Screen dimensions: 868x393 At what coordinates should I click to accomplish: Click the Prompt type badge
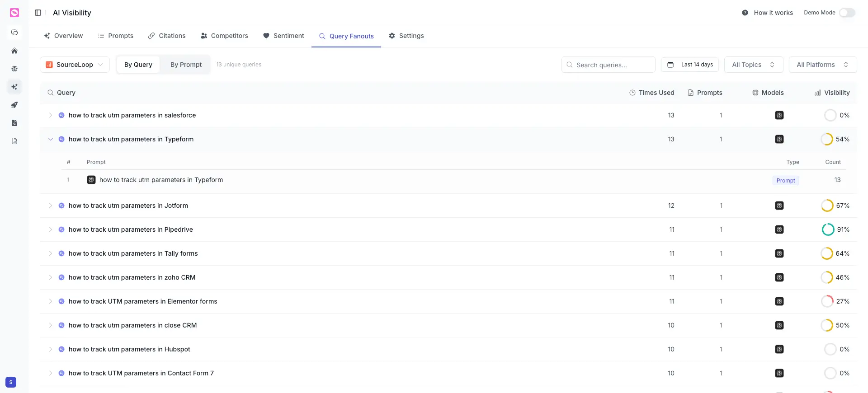click(786, 180)
